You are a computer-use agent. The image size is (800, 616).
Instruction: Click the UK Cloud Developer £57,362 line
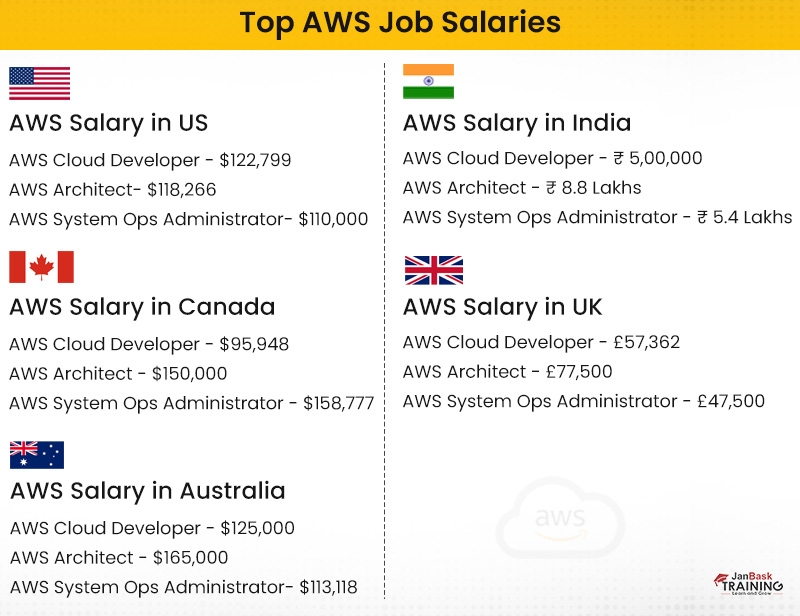click(541, 342)
